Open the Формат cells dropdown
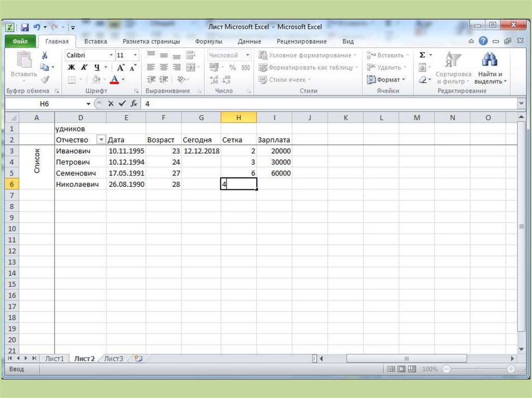 (x=386, y=80)
